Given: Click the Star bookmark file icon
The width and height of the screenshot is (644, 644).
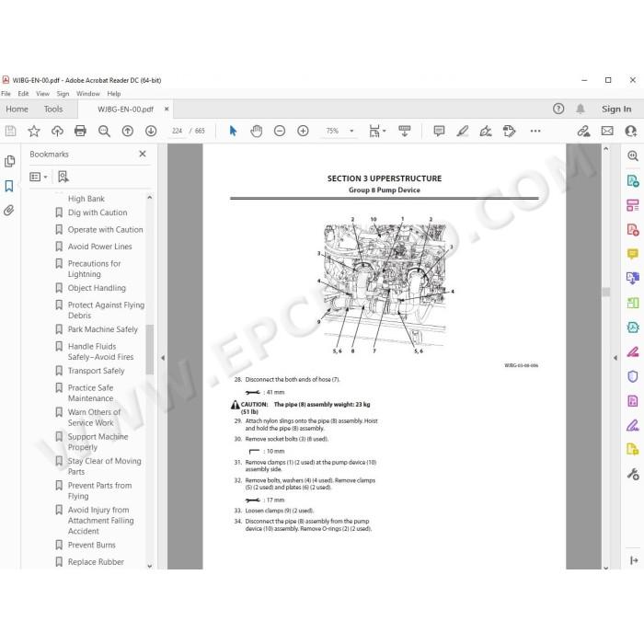Looking at the screenshot, I should pos(34,131).
